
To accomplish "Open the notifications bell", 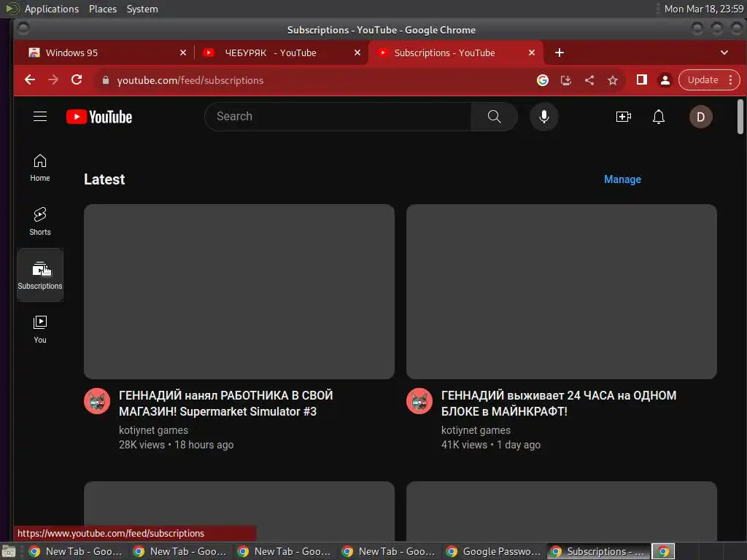I will (x=659, y=117).
